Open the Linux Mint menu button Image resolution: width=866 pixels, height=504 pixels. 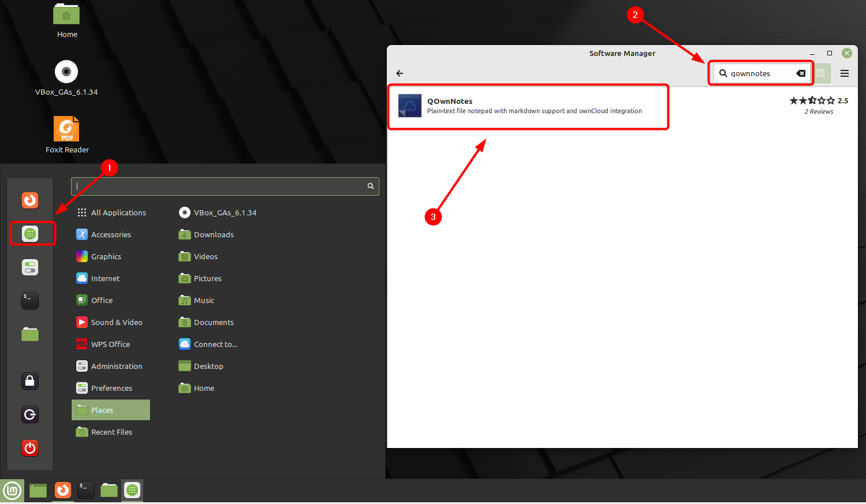[x=12, y=491]
